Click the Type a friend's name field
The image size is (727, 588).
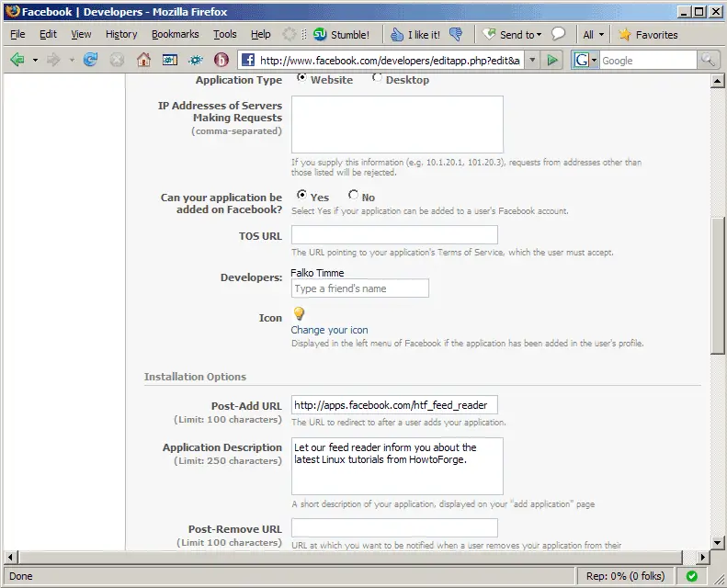[359, 288]
